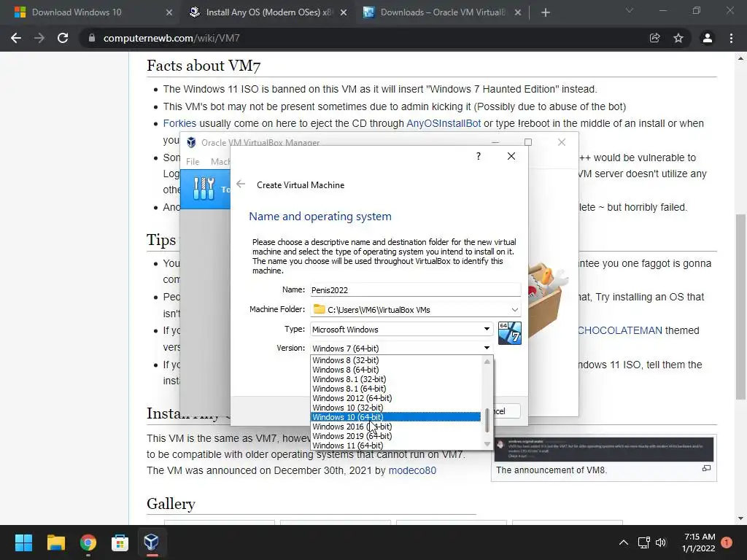Open the Forkies wiki link

(x=179, y=123)
